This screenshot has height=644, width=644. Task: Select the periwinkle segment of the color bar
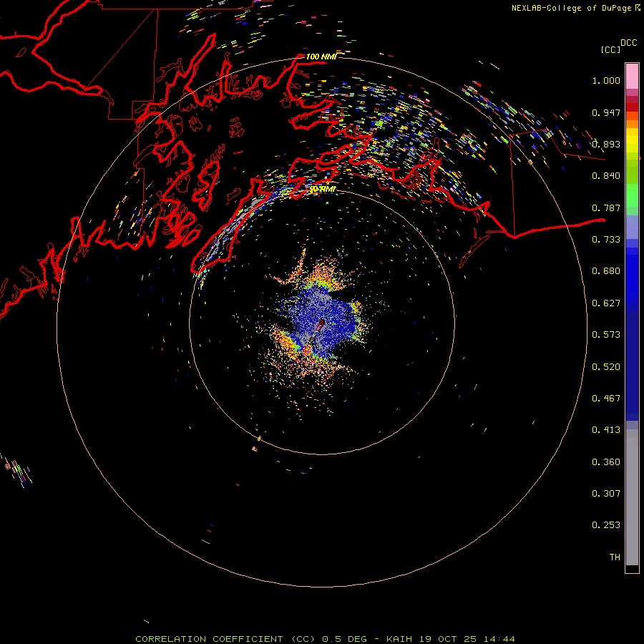pos(632,228)
